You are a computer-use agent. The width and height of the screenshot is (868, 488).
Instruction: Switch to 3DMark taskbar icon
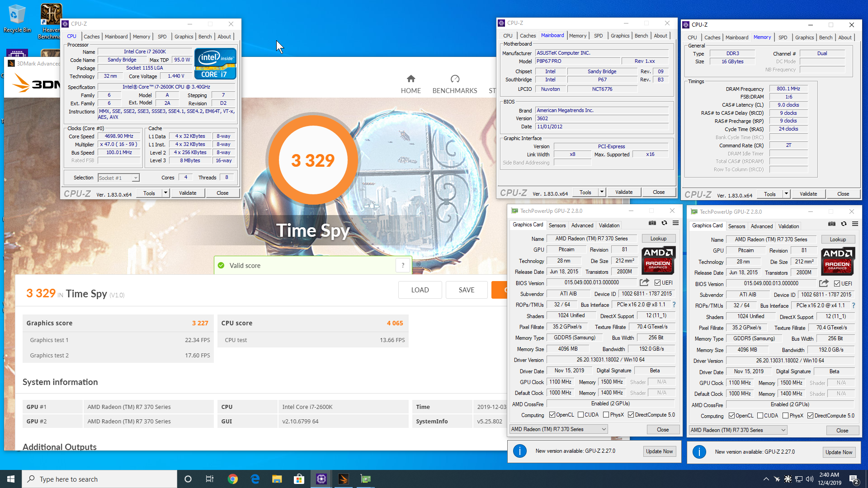344,479
